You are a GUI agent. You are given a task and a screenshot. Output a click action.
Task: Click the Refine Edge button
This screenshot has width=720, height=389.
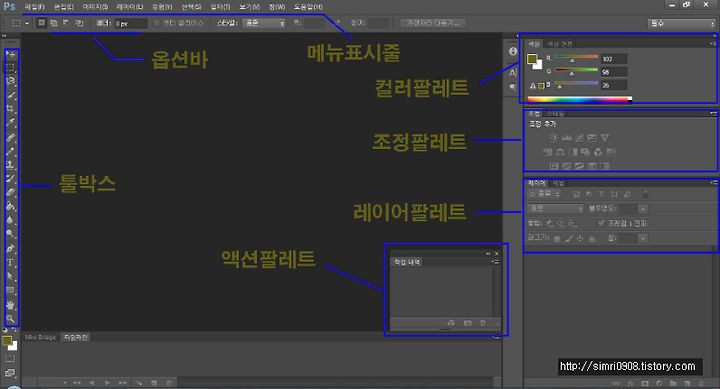[433, 23]
